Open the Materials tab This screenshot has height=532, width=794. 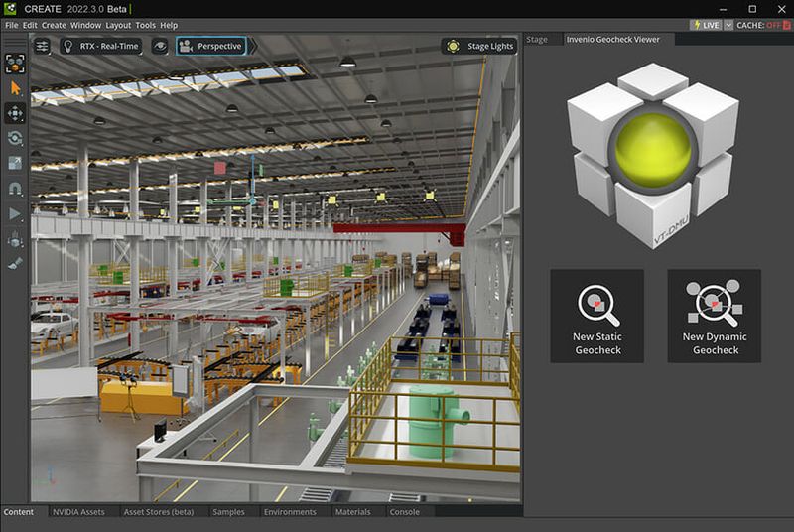(x=352, y=512)
